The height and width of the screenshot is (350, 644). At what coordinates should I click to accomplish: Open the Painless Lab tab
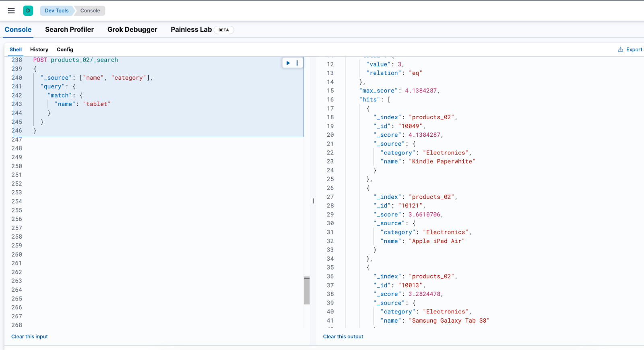[x=191, y=30]
